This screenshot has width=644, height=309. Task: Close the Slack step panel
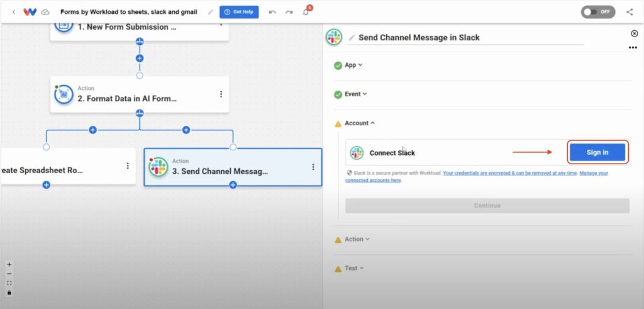point(634,33)
